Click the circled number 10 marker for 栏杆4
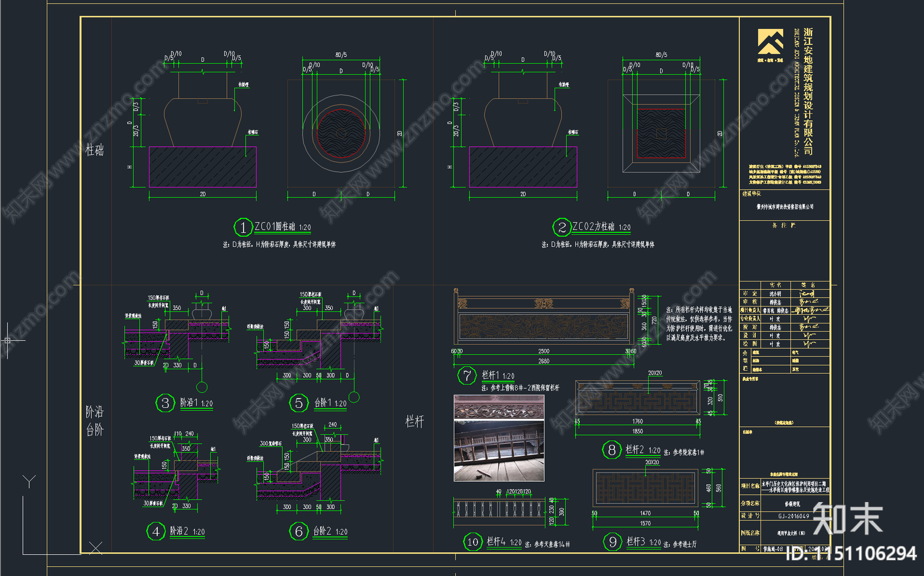This screenshot has width=924, height=576. 473,542
